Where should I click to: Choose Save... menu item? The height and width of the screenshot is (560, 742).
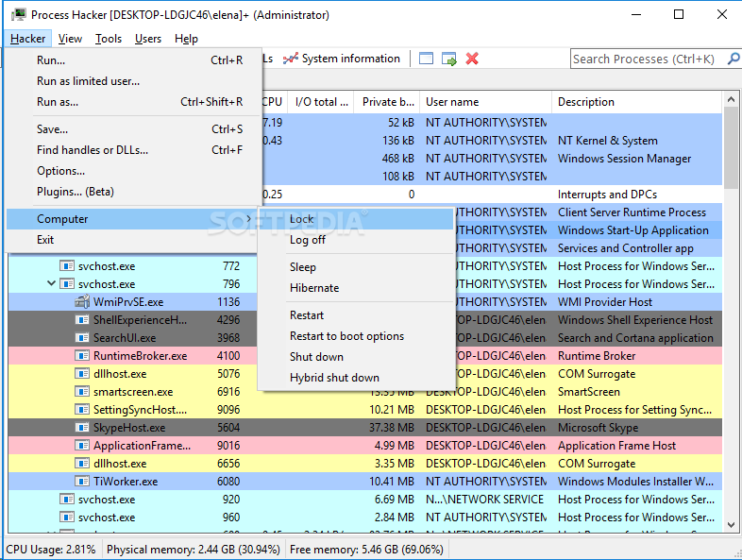coord(134,129)
